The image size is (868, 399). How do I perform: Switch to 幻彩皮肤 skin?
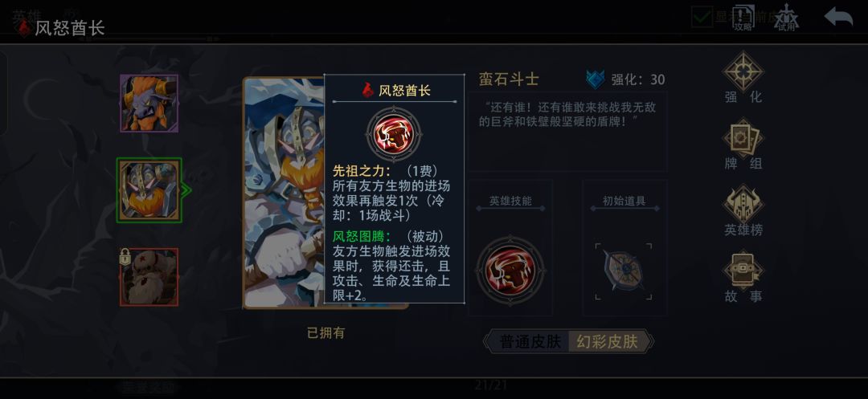click(x=608, y=341)
